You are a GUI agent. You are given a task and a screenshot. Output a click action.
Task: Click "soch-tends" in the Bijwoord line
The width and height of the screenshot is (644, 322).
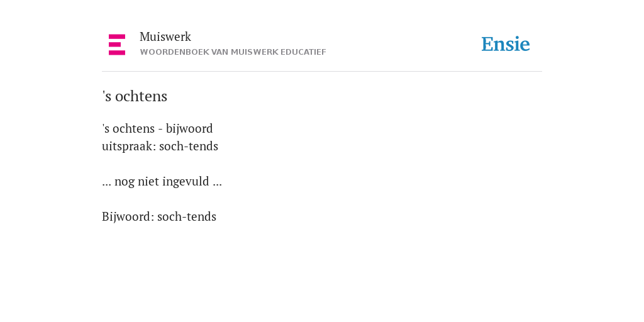click(187, 216)
